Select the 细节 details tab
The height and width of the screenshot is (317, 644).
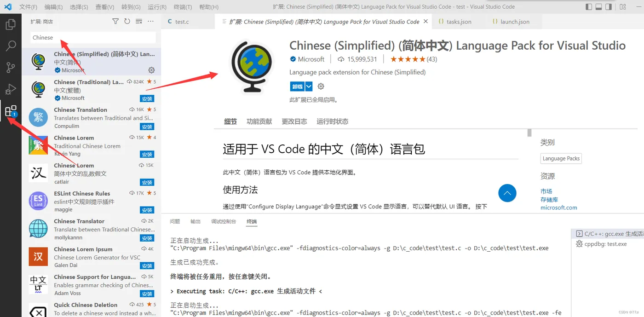pyautogui.click(x=230, y=121)
